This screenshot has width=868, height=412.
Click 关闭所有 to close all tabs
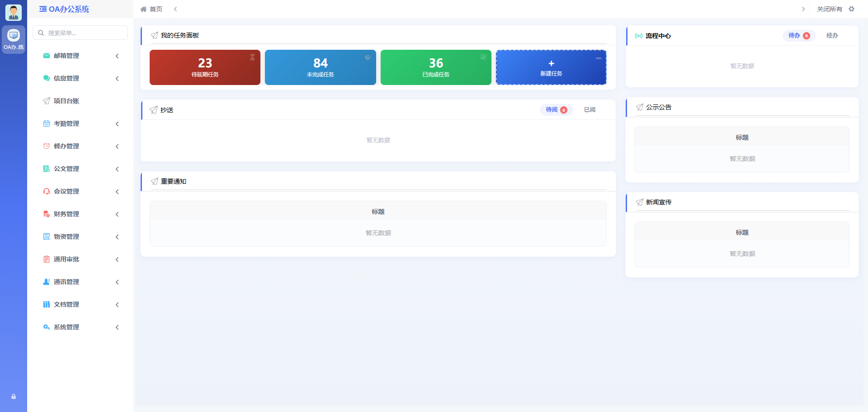coord(830,9)
